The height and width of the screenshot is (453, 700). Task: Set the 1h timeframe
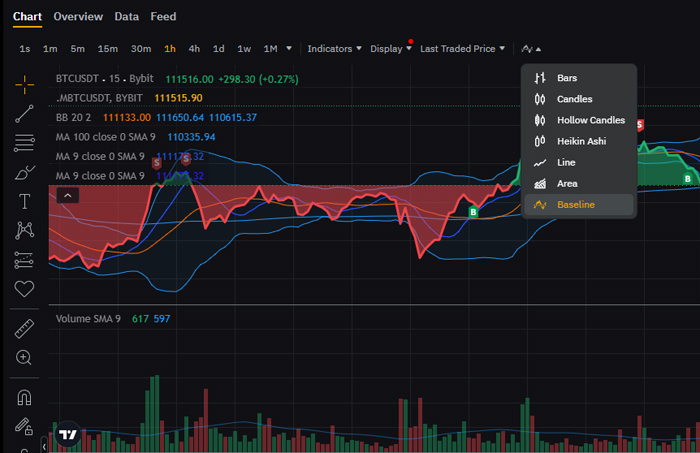(170, 49)
